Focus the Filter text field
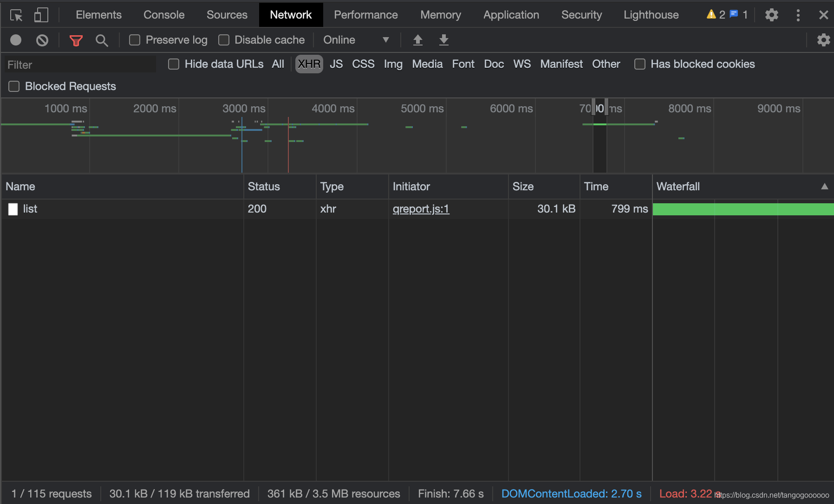This screenshot has height=504, width=834. [81, 65]
